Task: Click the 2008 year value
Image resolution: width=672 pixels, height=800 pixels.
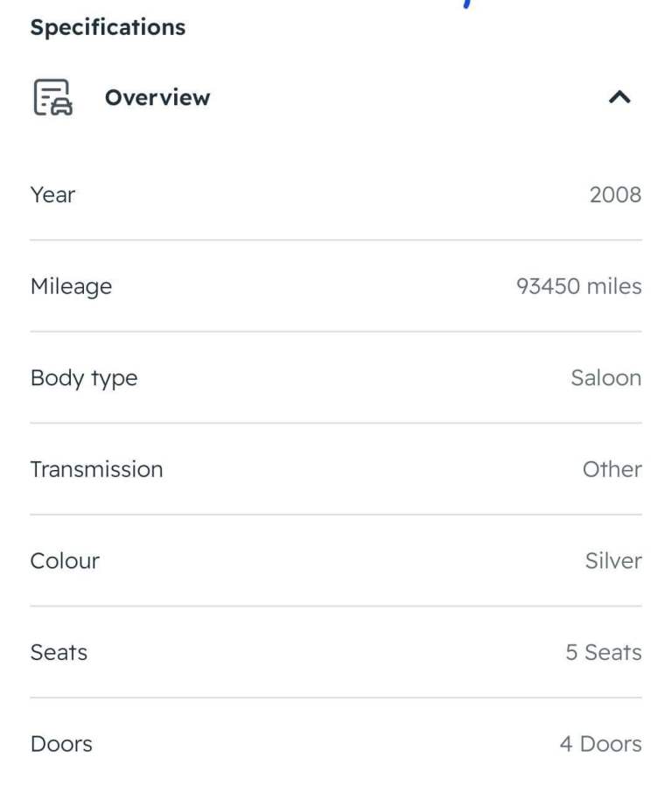Action: [615, 194]
